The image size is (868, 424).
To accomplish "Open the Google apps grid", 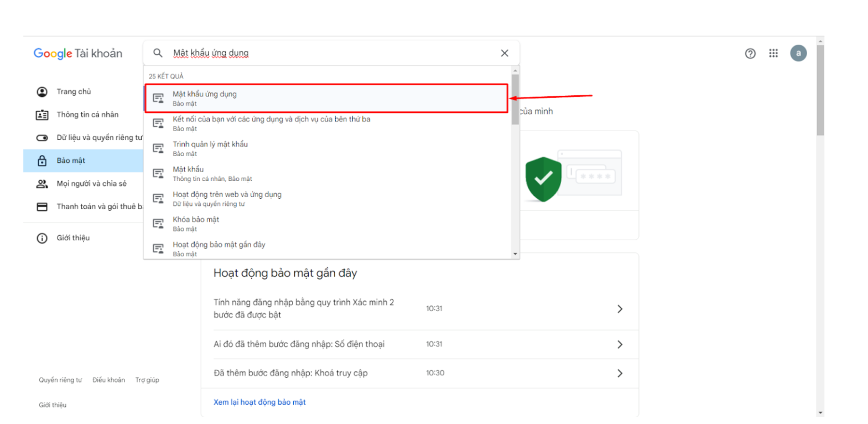I will (773, 53).
